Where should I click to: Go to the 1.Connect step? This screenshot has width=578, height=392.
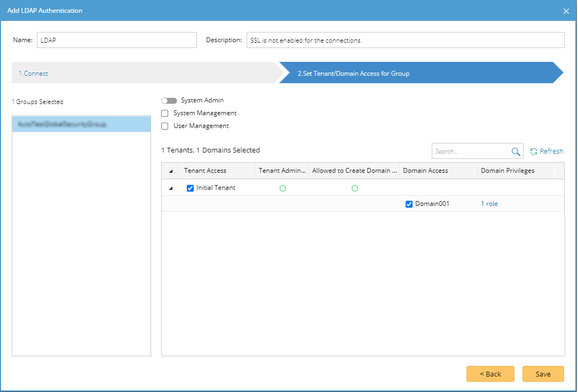(34, 74)
